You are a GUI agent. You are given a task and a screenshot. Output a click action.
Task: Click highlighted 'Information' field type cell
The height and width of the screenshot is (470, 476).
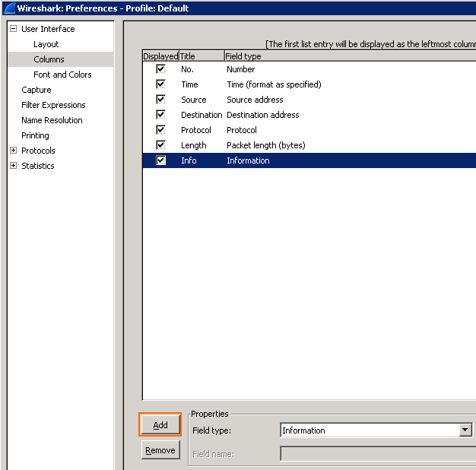tap(248, 160)
